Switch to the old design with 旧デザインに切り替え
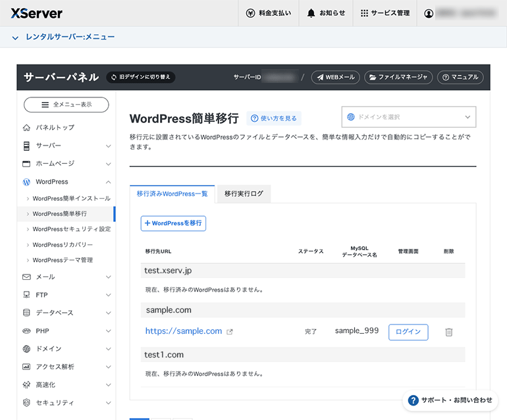Image resolution: width=507 pixels, height=420 pixels. coord(141,77)
